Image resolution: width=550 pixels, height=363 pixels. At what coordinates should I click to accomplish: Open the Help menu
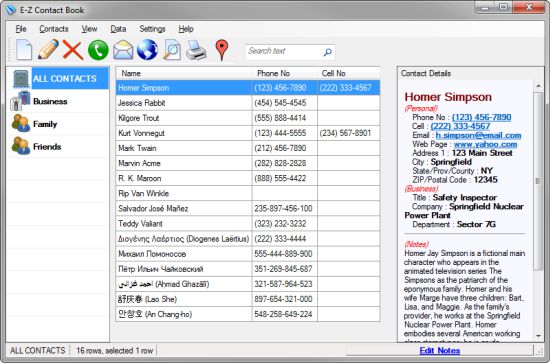pyautogui.click(x=186, y=29)
